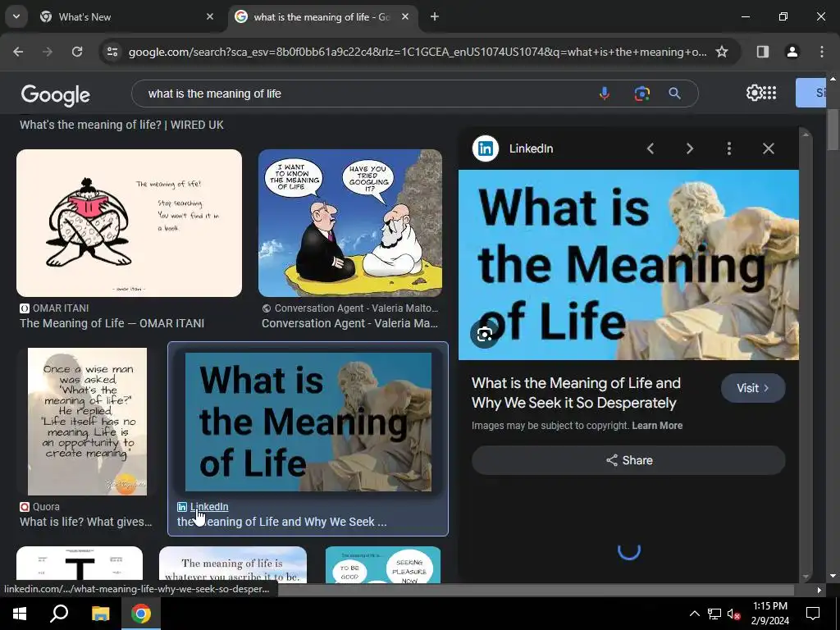Viewport: 840px width, 630px height.
Task: Open the copyright Learn More link
Action: click(657, 426)
